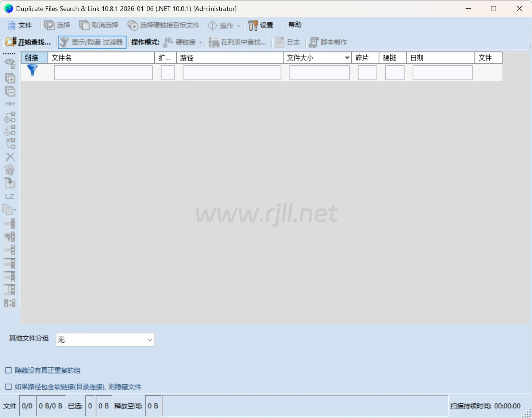Click the blue funnel filter icon
Viewport: 532px width, 418px height.
click(x=32, y=70)
